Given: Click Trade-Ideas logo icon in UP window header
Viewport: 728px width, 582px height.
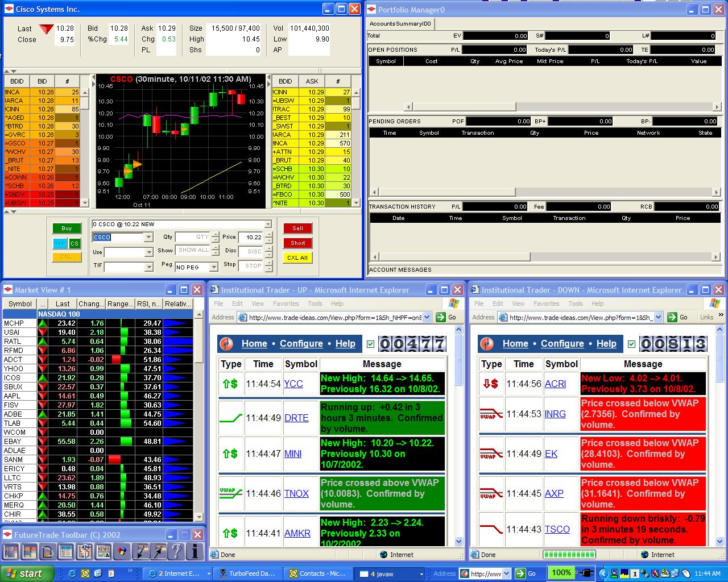Looking at the screenshot, I should point(226,343).
